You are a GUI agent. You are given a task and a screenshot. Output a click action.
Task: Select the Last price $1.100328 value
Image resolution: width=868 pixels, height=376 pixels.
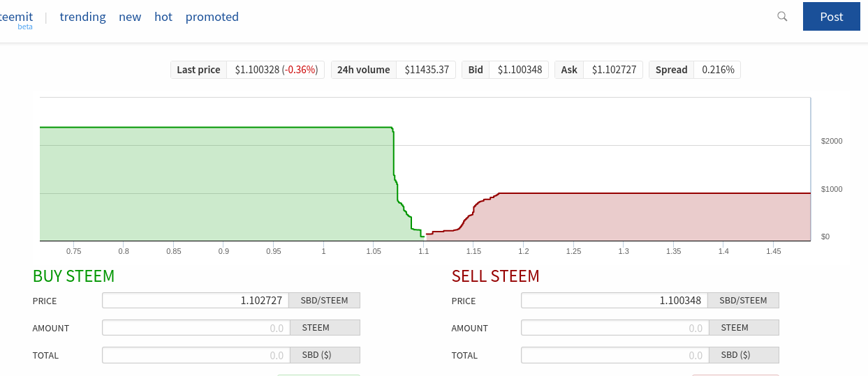click(x=258, y=70)
